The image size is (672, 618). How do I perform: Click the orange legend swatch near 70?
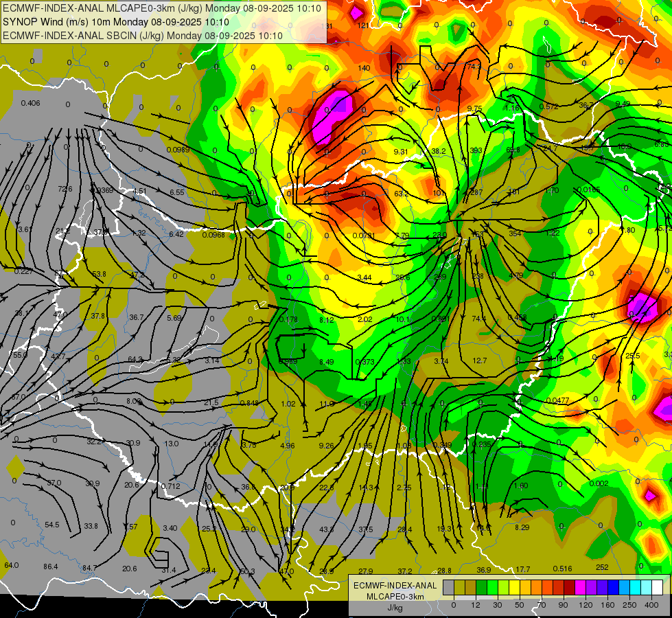(537, 587)
